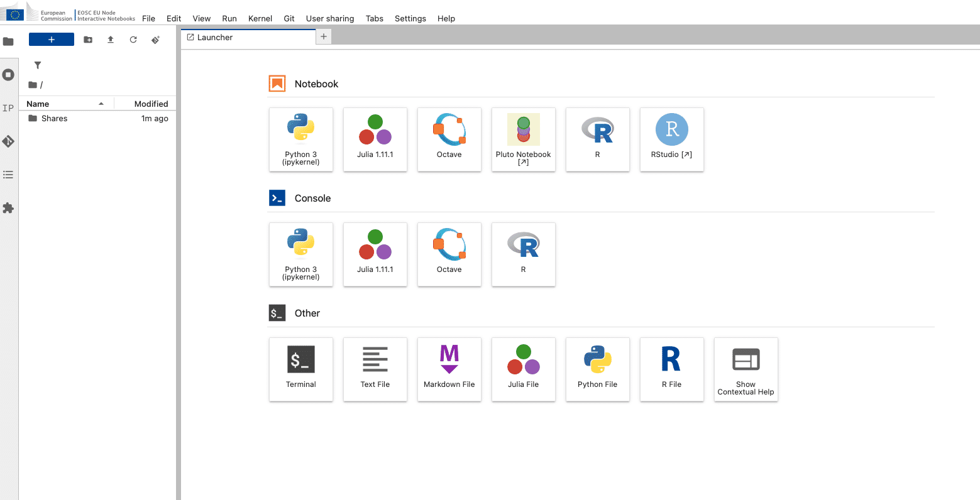Start Python 3 ipykernel console

coord(301,254)
